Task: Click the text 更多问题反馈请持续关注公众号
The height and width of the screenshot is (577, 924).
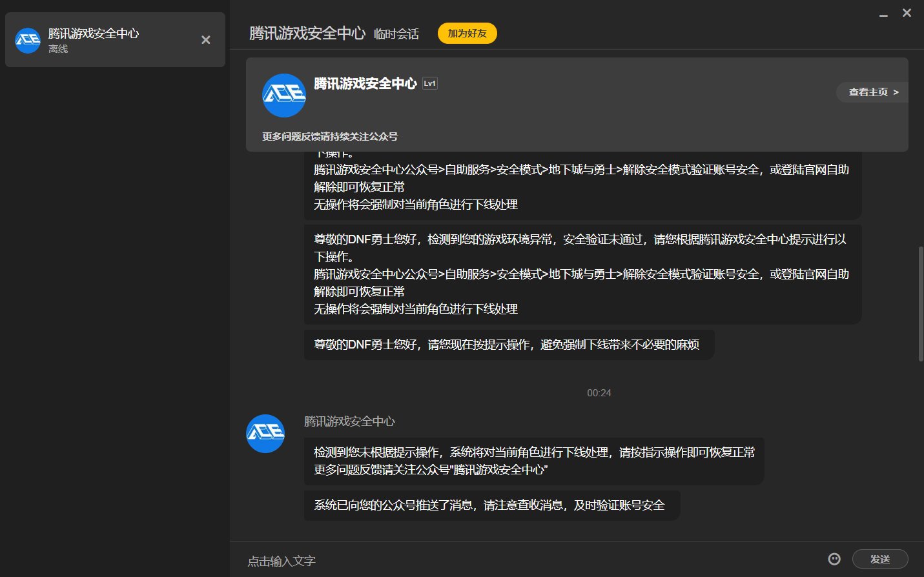Action: coord(330,136)
